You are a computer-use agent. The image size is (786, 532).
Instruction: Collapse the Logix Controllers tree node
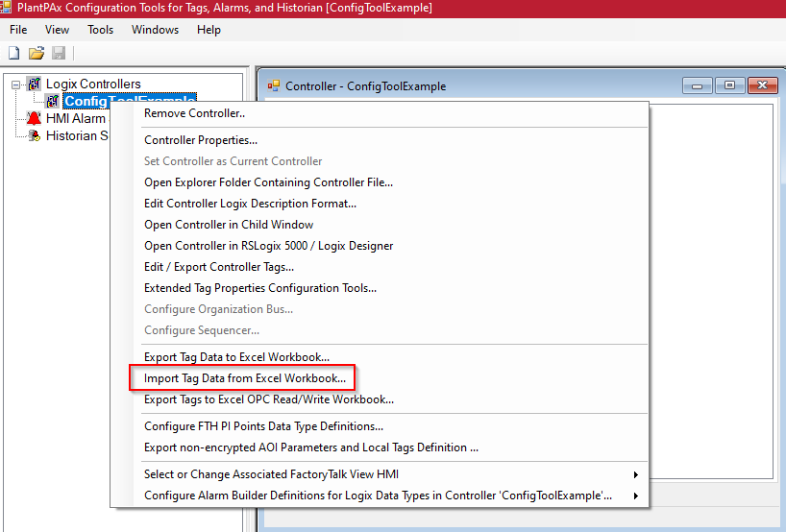(x=15, y=85)
